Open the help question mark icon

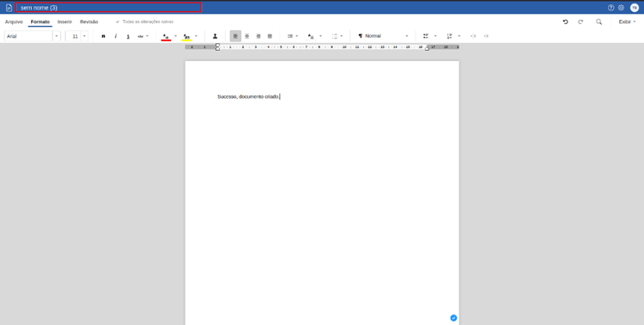[611, 8]
